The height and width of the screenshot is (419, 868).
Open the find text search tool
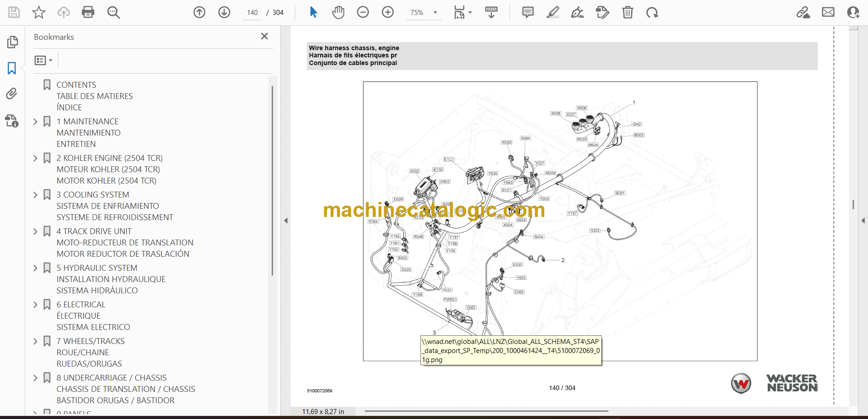(x=113, y=12)
